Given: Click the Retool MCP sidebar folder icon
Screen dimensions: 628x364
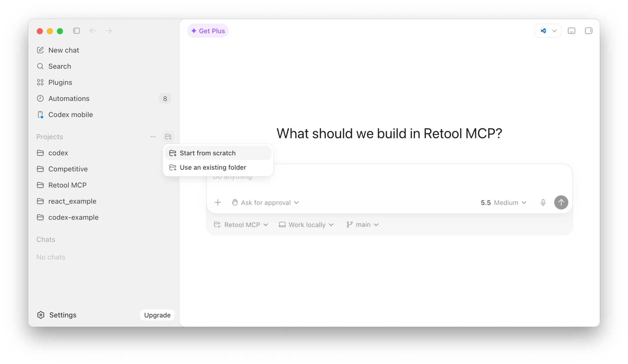Looking at the screenshot, I should click(40, 185).
